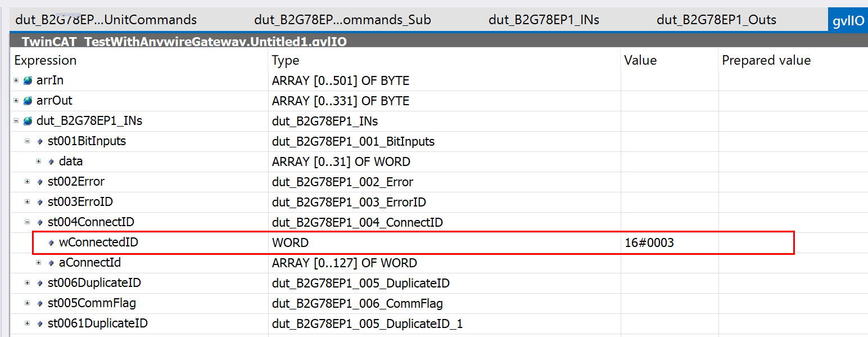
Task: Click the member icon beside st005CommFlag
Action: 40,303
